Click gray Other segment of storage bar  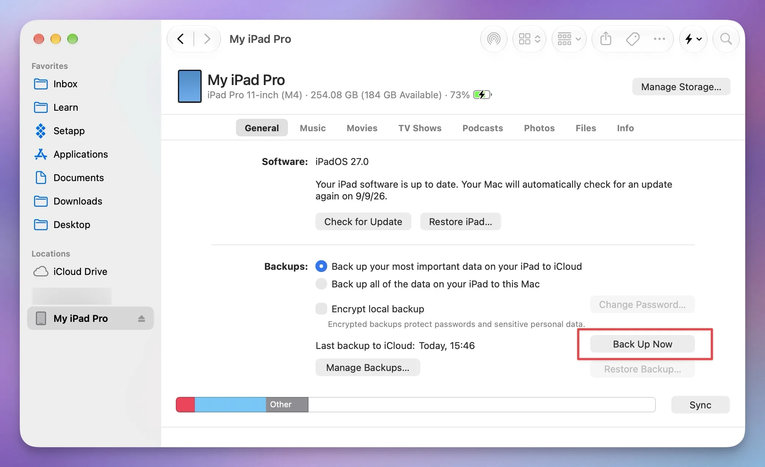(287, 405)
